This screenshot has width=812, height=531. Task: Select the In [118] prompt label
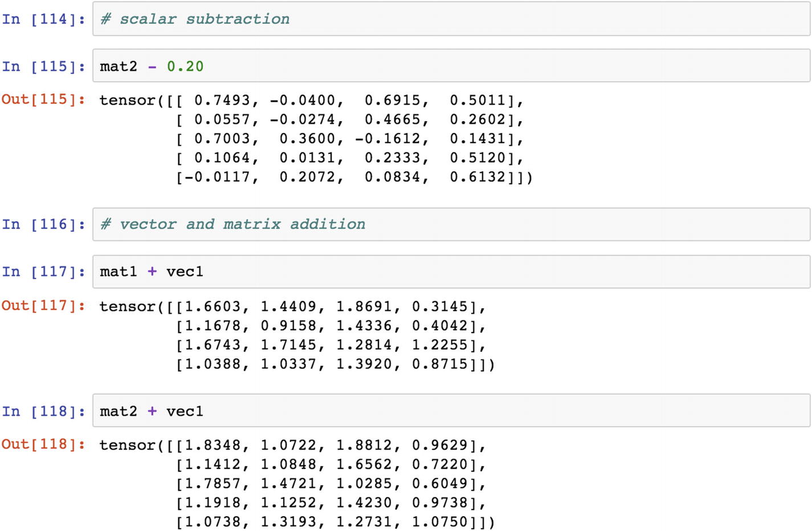pos(43,411)
